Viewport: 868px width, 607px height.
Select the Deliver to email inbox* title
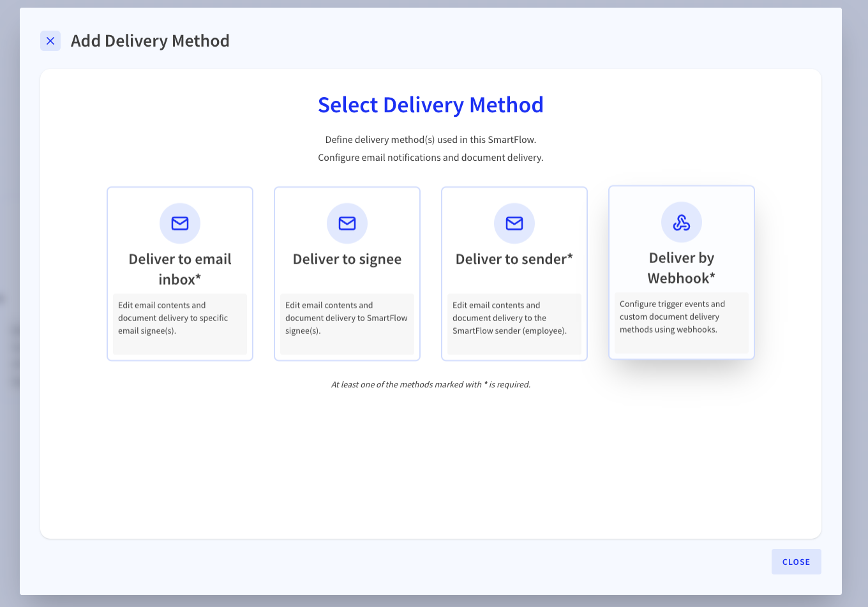click(180, 269)
